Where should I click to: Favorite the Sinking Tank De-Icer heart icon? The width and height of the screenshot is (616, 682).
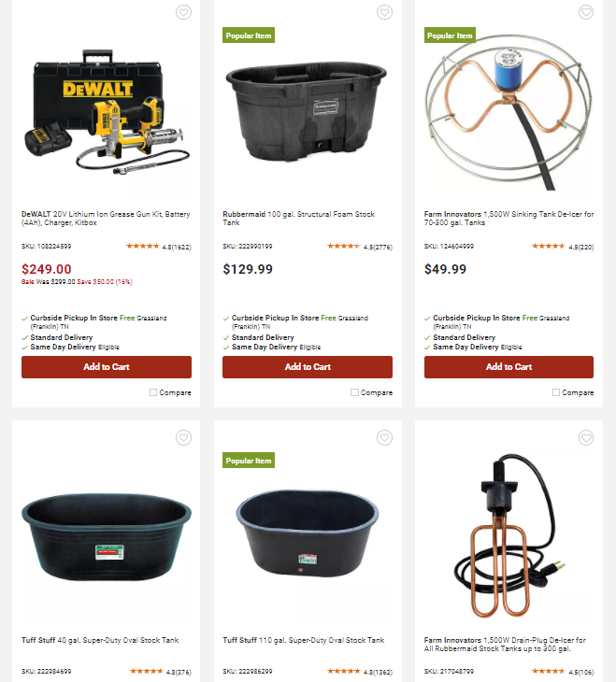pyautogui.click(x=586, y=12)
